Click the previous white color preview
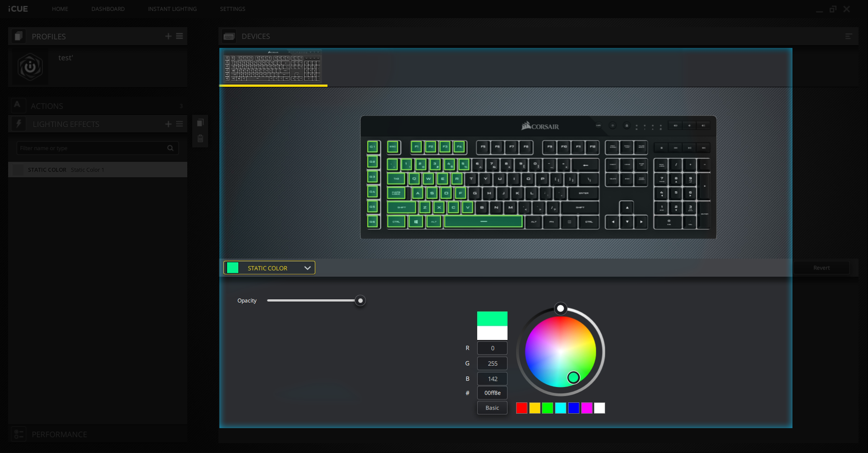This screenshot has width=868, height=453. click(x=492, y=333)
